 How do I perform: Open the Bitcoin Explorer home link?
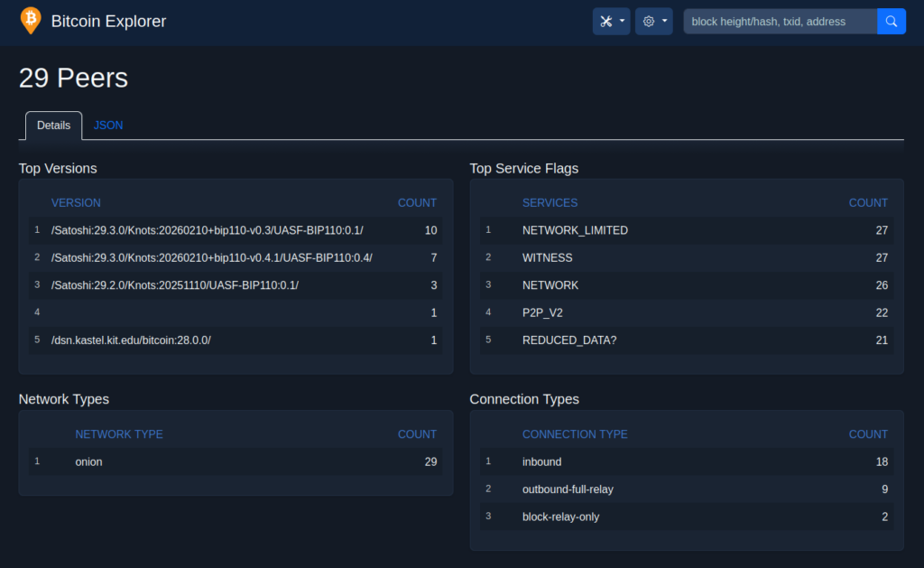(108, 21)
